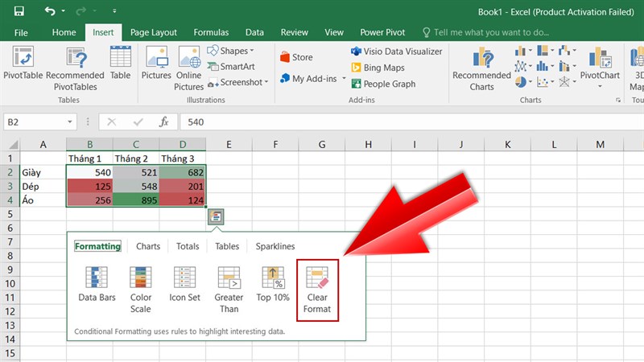
Task: Open the People Graph add-in
Action: click(x=383, y=84)
